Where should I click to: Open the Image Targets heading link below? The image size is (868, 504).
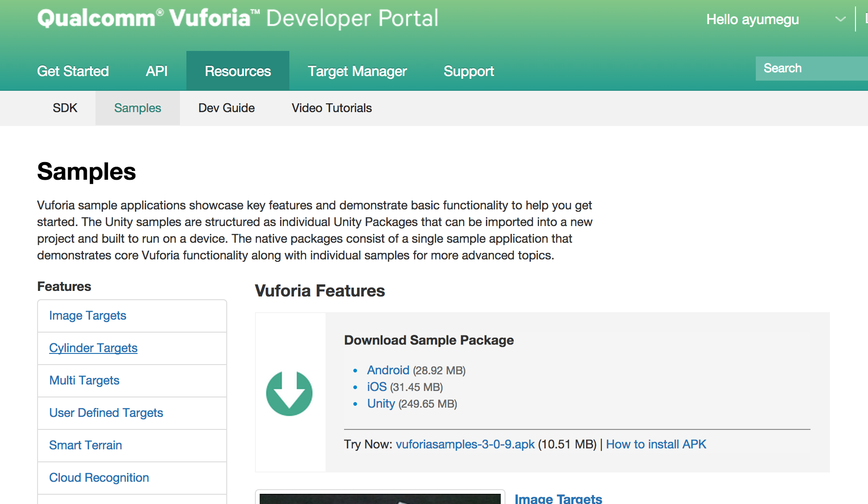click(558, 498)
